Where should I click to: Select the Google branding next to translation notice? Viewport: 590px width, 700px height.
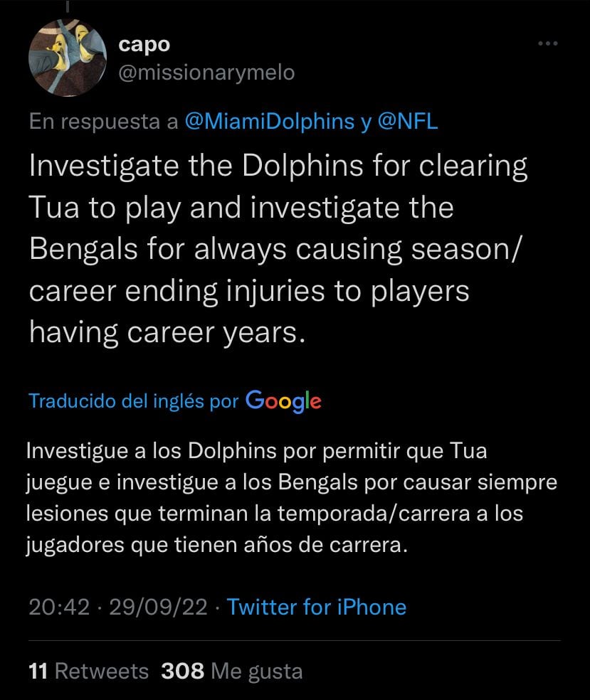click(x=284, y=401)
